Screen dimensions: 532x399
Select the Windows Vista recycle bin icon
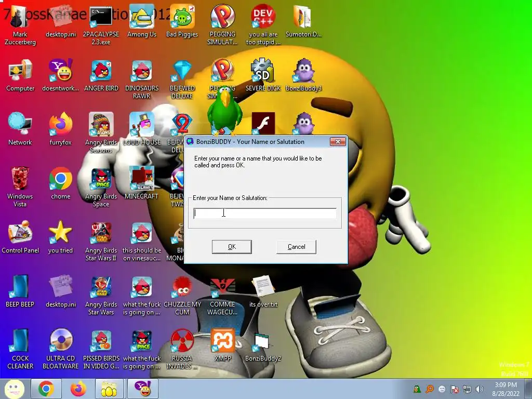click(x=20, y=187)
